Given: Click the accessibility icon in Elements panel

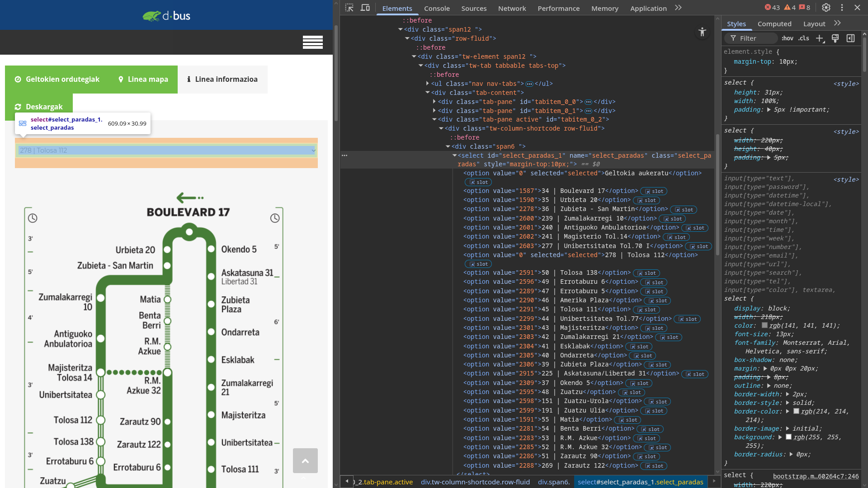Looking at the screenshot, I should pos(702,32).
